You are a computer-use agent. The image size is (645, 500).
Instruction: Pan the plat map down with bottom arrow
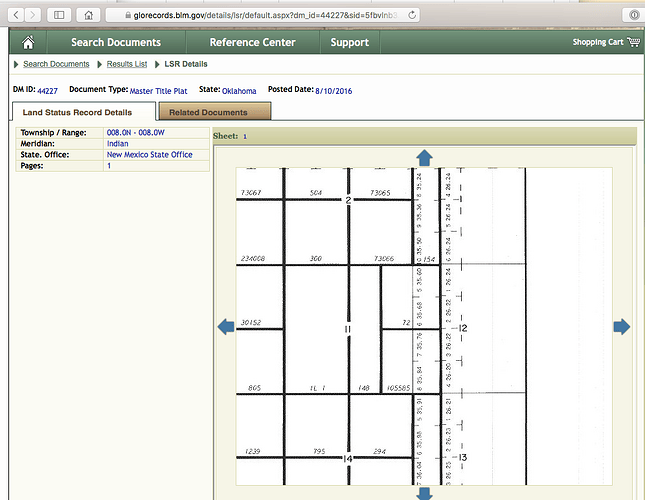tap(424, 493)
